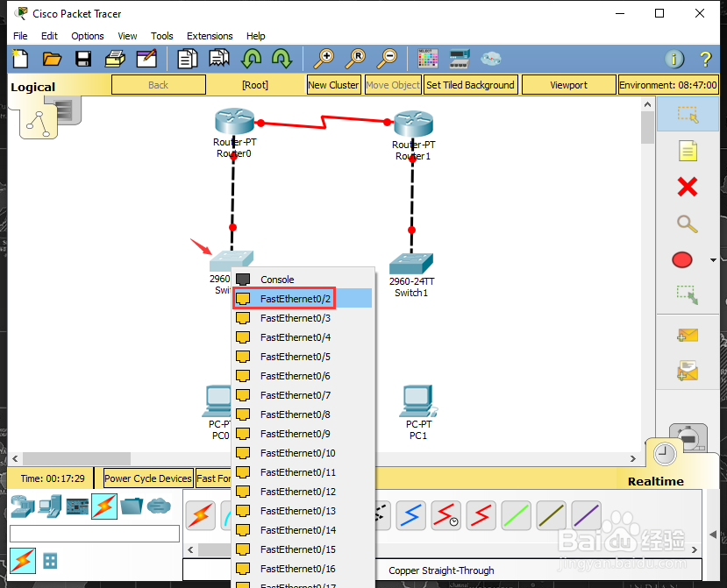
Task: Save the network with floppy disk icon
Action: (83, 59)
